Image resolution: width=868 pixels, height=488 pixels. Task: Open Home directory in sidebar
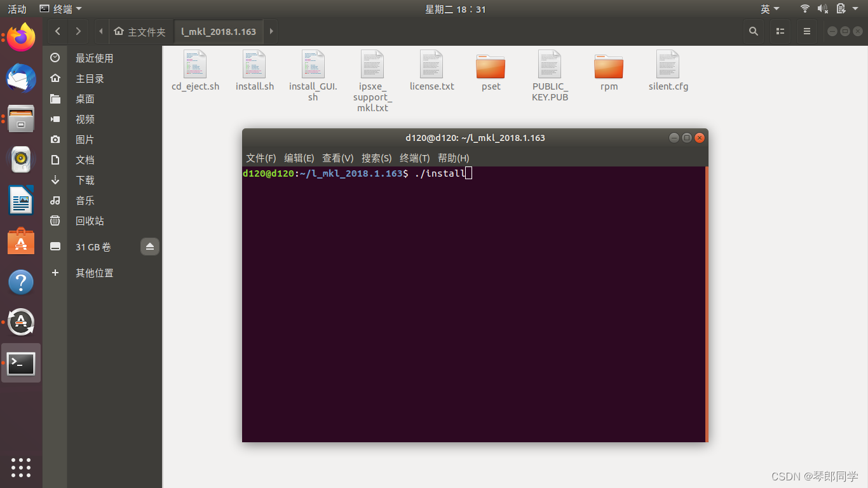tap(102, 78)
